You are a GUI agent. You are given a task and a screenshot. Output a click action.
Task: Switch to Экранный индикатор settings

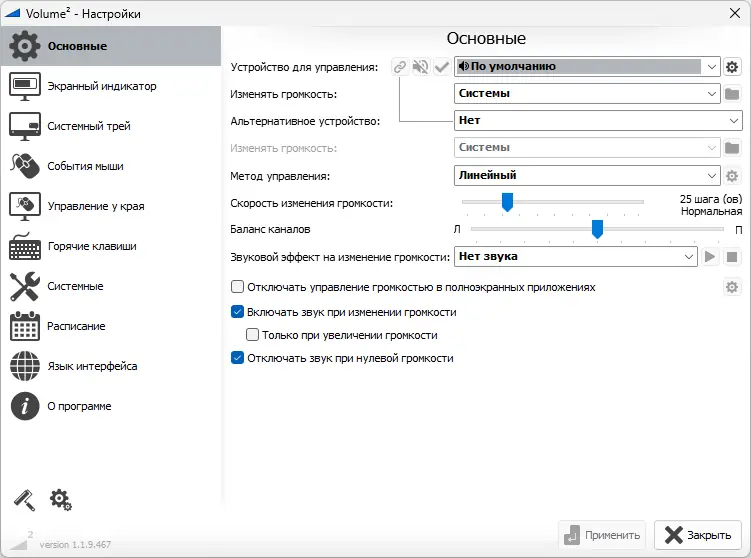pos(102,86)
